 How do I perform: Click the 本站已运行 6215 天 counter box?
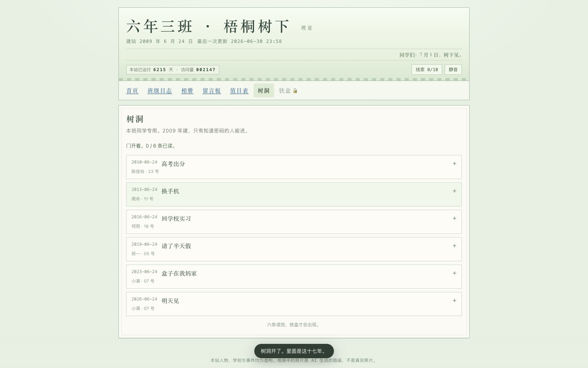pos(173,70)
